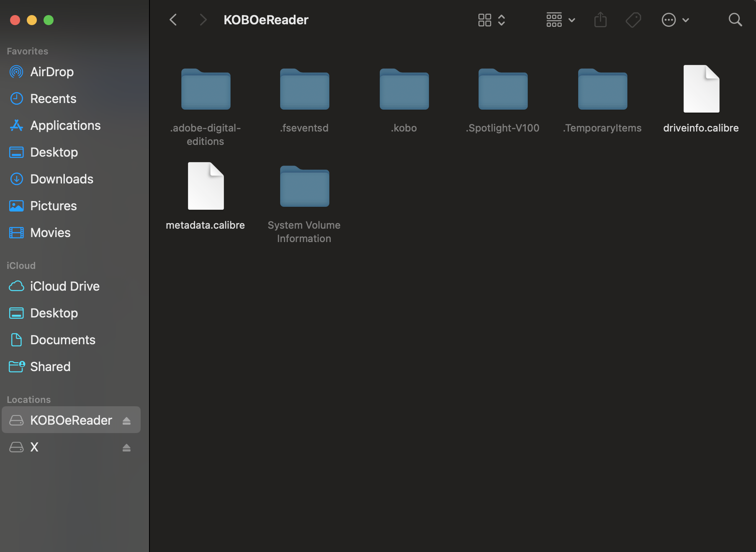
Task: Select the KOBOeReader volume in Locations
Action: [71, 420]
